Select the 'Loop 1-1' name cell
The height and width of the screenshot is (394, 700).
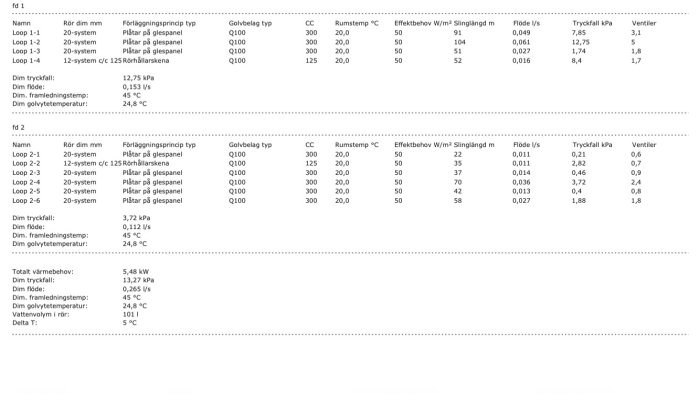coord(26,33)
